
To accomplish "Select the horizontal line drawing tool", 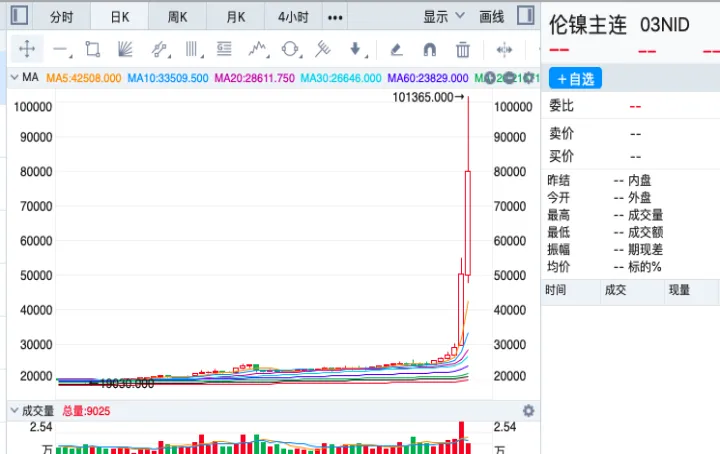I will point(60,49).
